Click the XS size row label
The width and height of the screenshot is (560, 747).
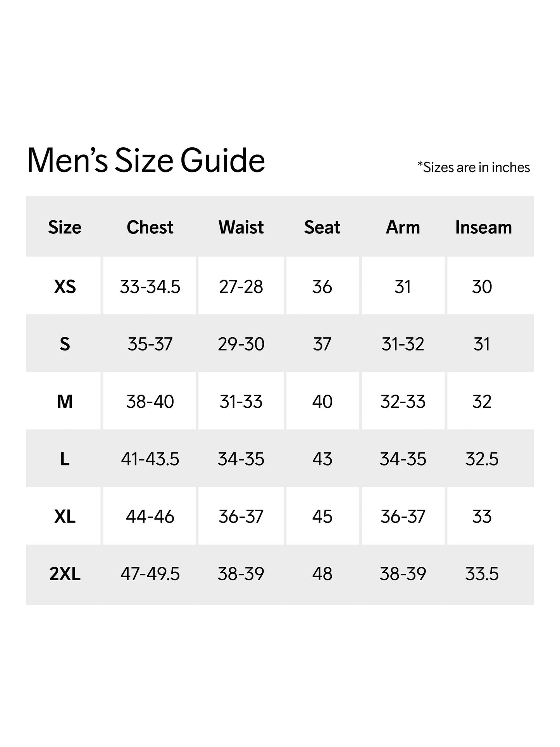[x=65, y=287]
